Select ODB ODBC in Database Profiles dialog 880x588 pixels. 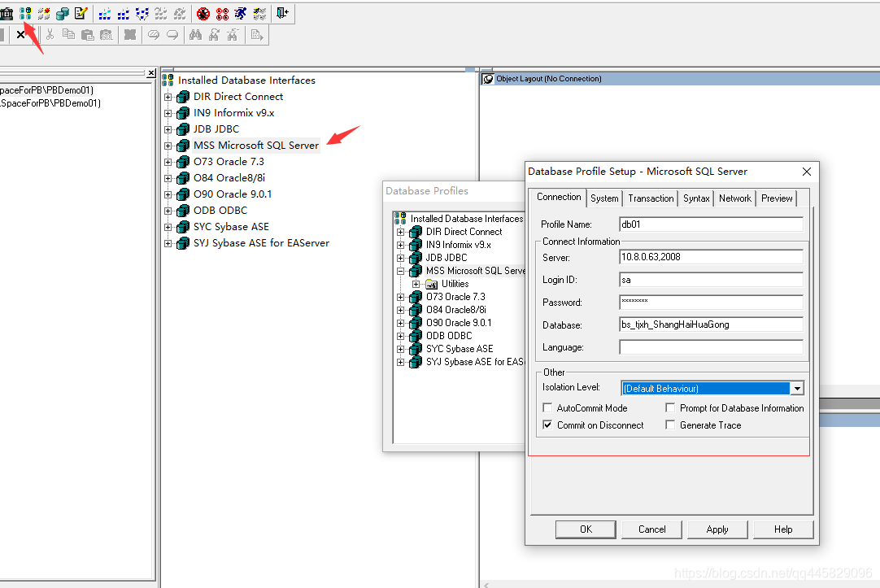tap(449, 336)
